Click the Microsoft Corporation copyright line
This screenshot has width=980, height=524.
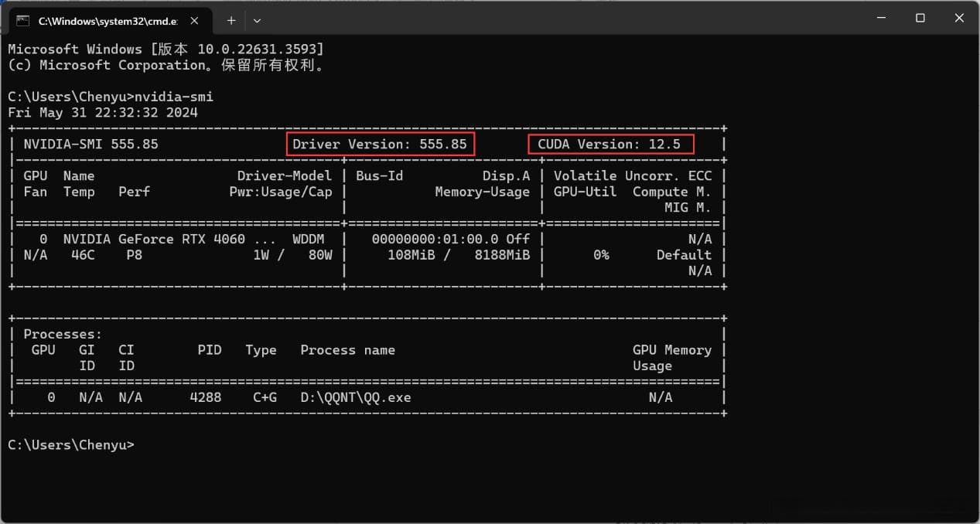(x=166, y=65)
